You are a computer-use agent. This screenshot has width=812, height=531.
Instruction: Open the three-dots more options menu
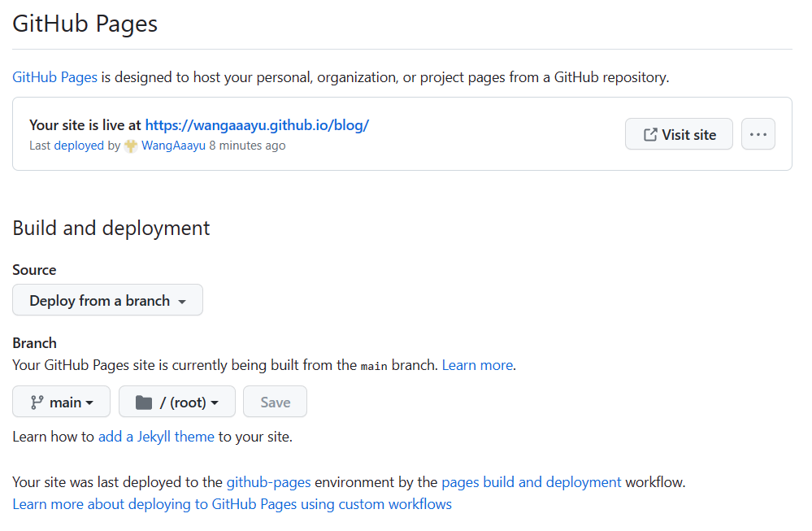pyautogui.click(x=758, y=134)
